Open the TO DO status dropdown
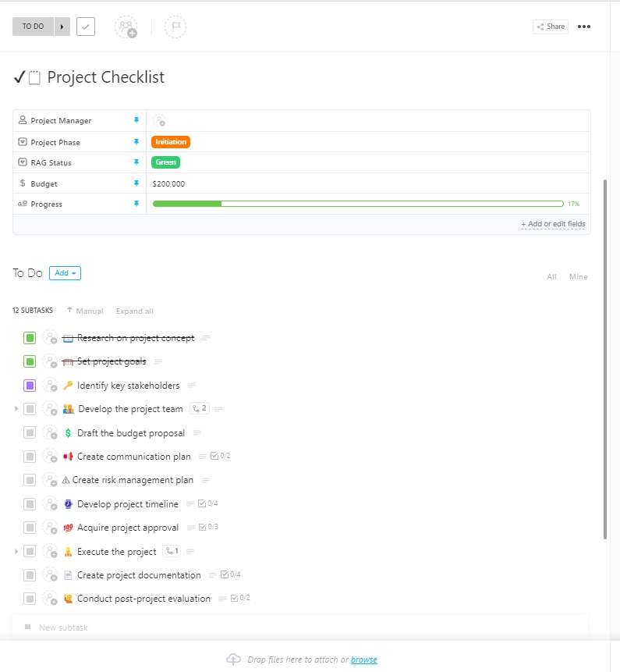The image size is (620, 672). point(32,26)
